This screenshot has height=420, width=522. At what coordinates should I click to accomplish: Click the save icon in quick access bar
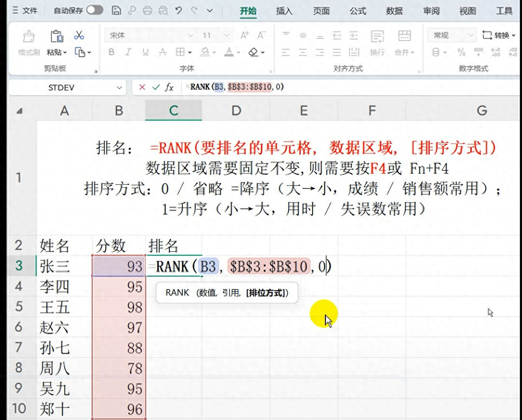coord(116,10)
